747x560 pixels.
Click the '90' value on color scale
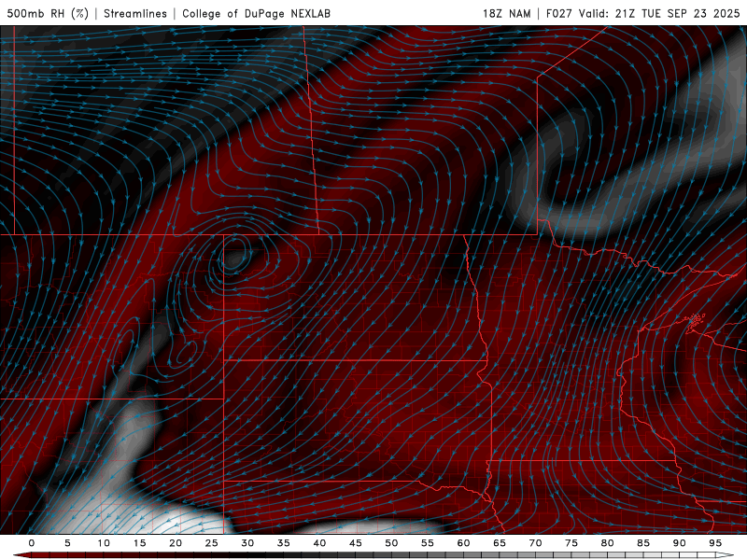679,543
